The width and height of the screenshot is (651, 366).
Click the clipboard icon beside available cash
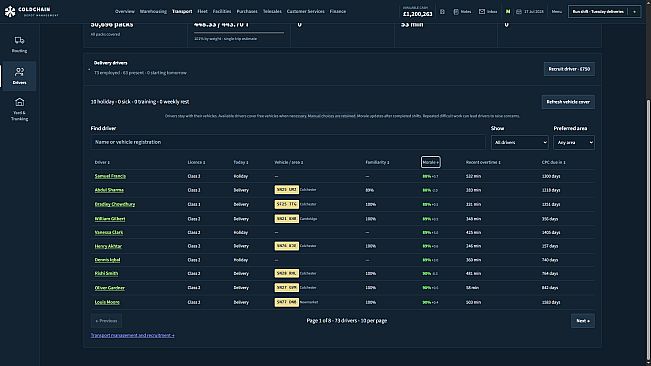coord(443,12)
